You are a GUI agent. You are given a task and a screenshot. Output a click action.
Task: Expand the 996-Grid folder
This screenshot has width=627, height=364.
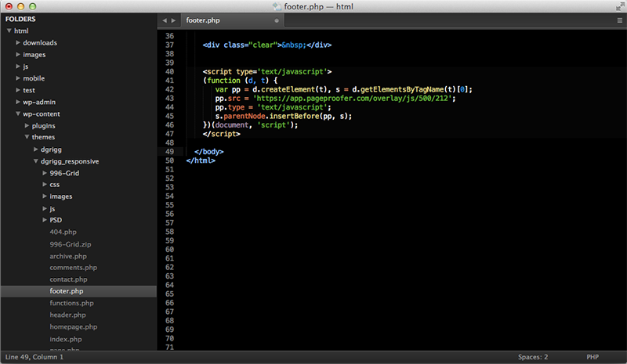coord(45,173)
